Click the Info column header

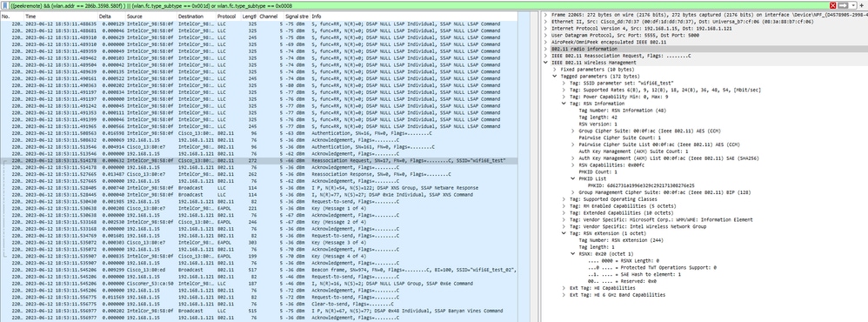(x=413, y=17)
